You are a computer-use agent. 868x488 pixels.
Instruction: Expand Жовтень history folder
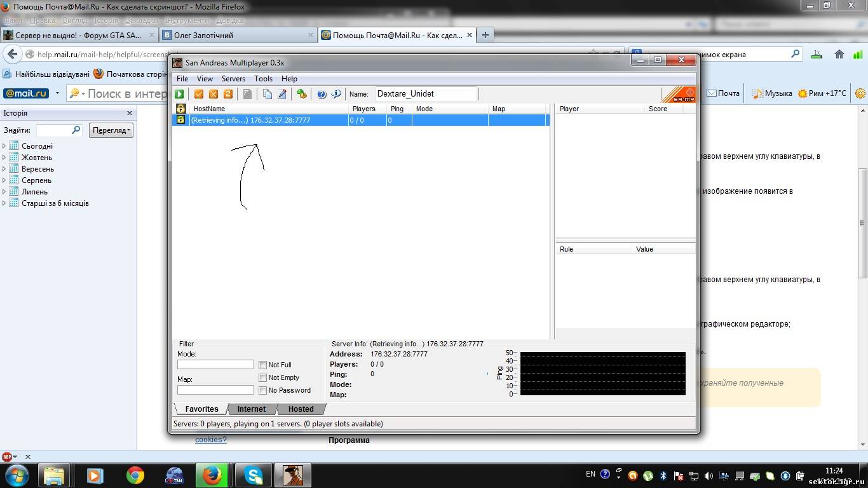pos(4,158)
